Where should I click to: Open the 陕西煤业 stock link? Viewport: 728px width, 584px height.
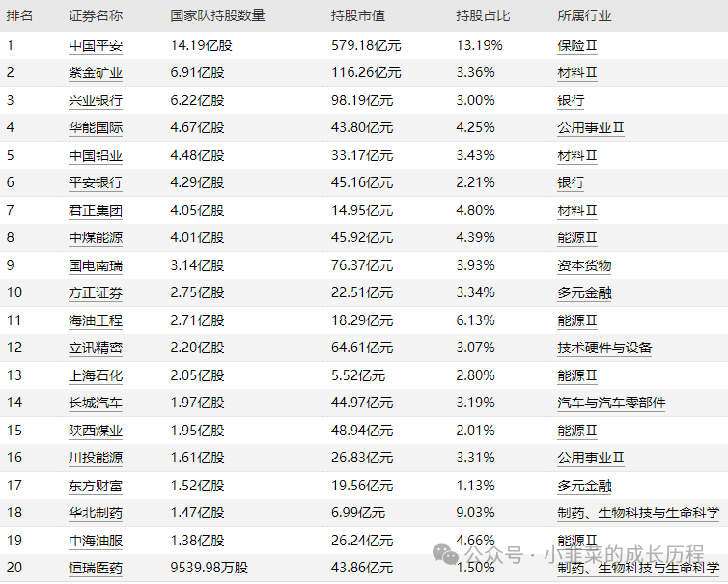[96, 431]
